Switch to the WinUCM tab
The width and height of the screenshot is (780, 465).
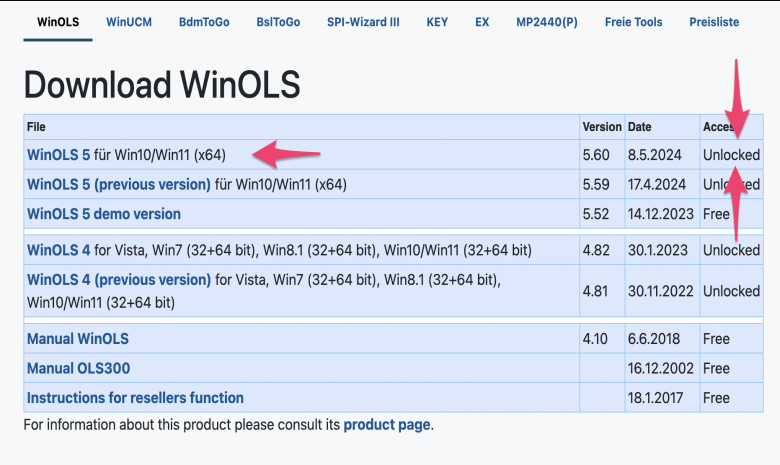point(129,22)
